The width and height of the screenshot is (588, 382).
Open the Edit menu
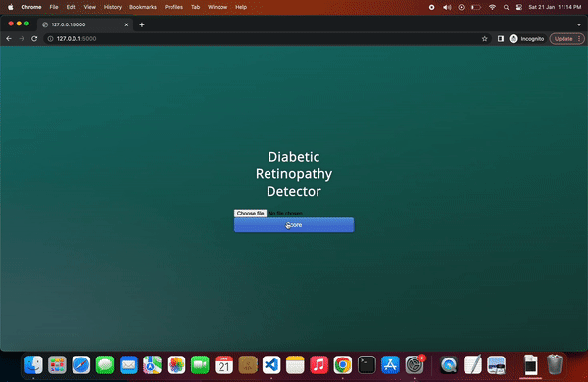pos(71,7)
